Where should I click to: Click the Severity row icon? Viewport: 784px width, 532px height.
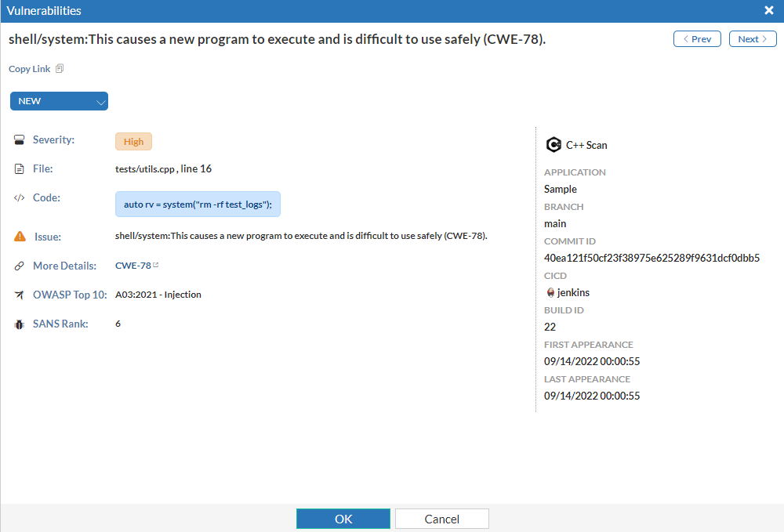click(19, 140)
